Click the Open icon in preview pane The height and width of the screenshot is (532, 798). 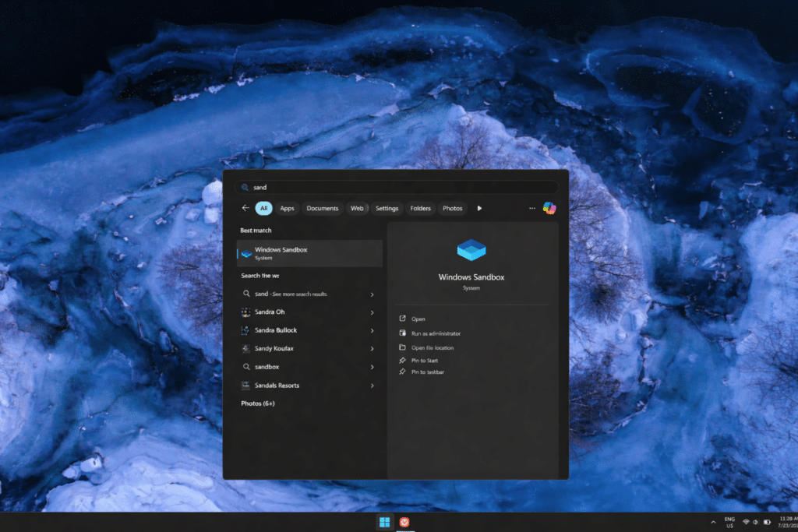(403, 319)
